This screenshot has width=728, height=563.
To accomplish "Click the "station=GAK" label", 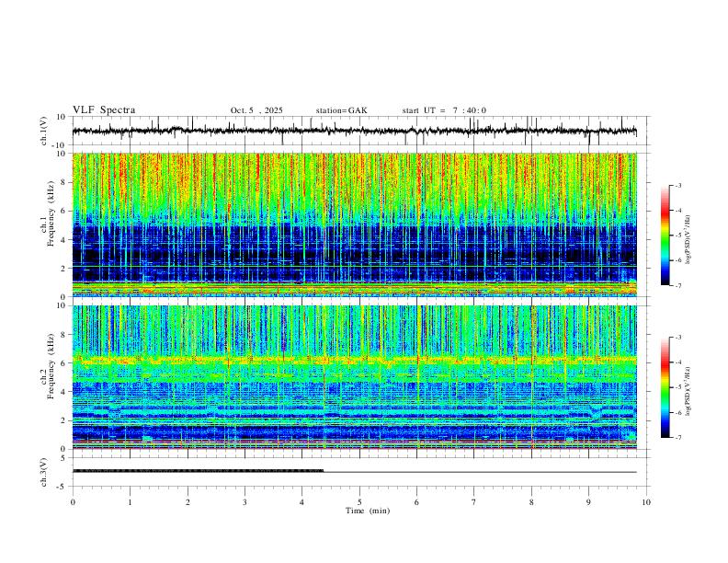I will (x=341, y=110).
